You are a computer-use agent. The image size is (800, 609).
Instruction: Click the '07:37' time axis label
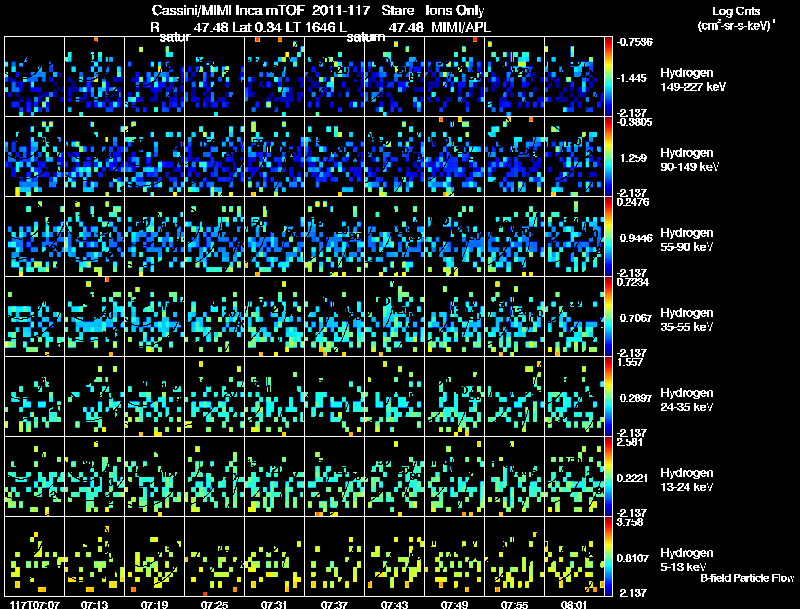pyautogui.click(x=334, y=604)
